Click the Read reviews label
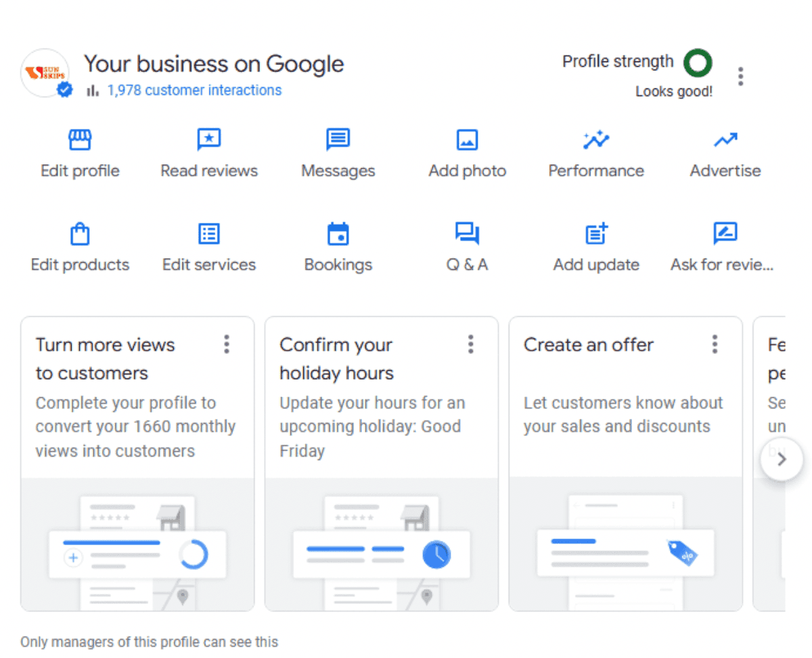The image size is (812, 658). point(209,171)
